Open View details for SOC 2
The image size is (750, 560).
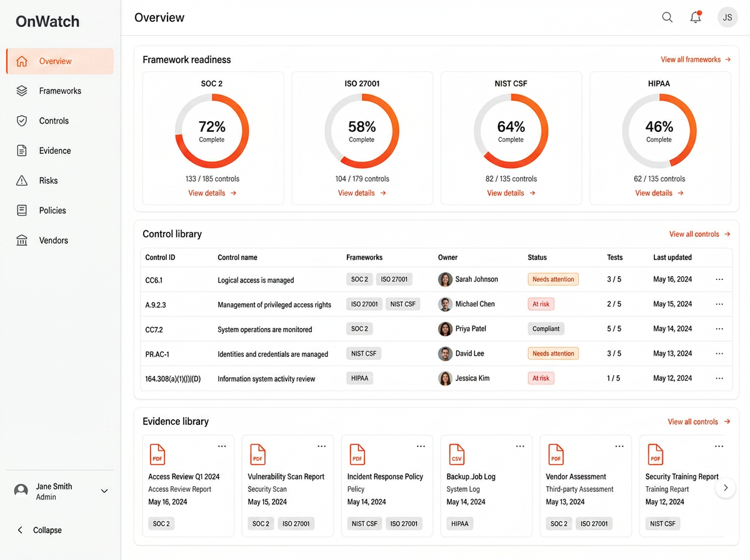(x=212, y=193)
